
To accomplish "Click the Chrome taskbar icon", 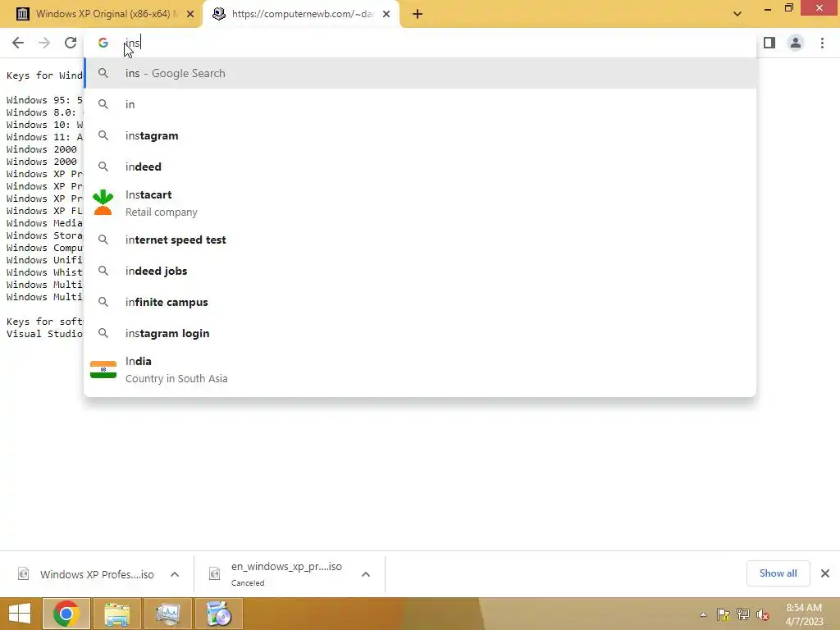I will 66,614.
